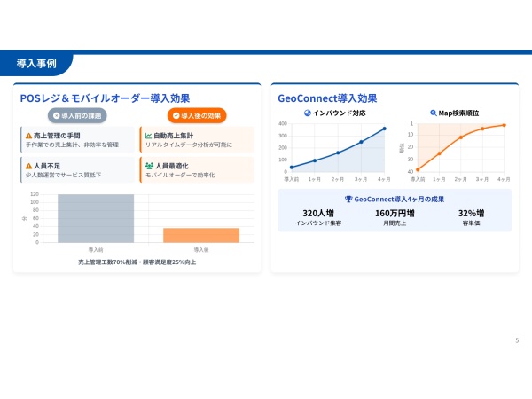This screenshot has height=399, width=532.
Task: Click the GeoConnect導入4ヶ月の成果 heading
Action: [399, 199]
